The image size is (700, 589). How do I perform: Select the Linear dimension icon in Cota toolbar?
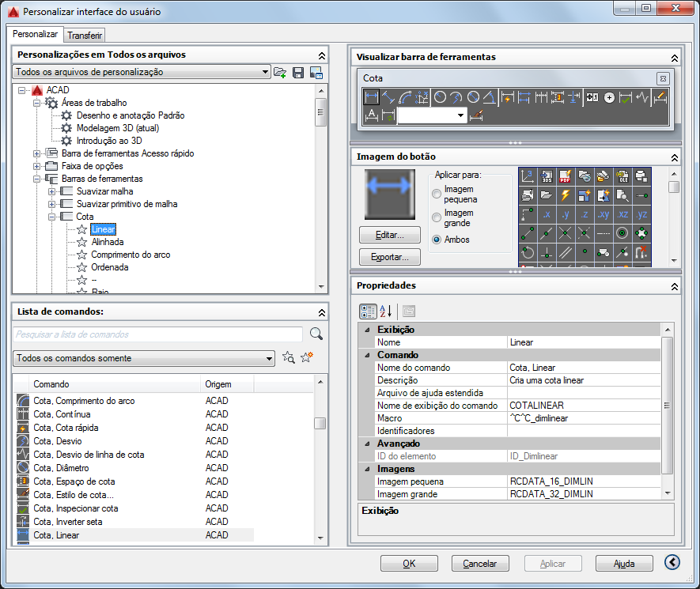pyautogui.click(x=372, y=97)
